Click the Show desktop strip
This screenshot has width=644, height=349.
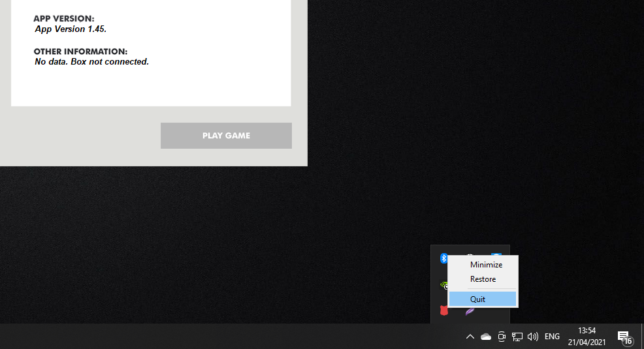(642, 337)
